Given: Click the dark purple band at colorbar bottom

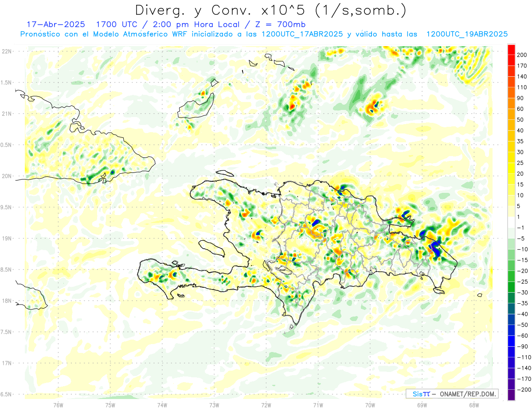Looking at the screenshot, I should point(511,395).
